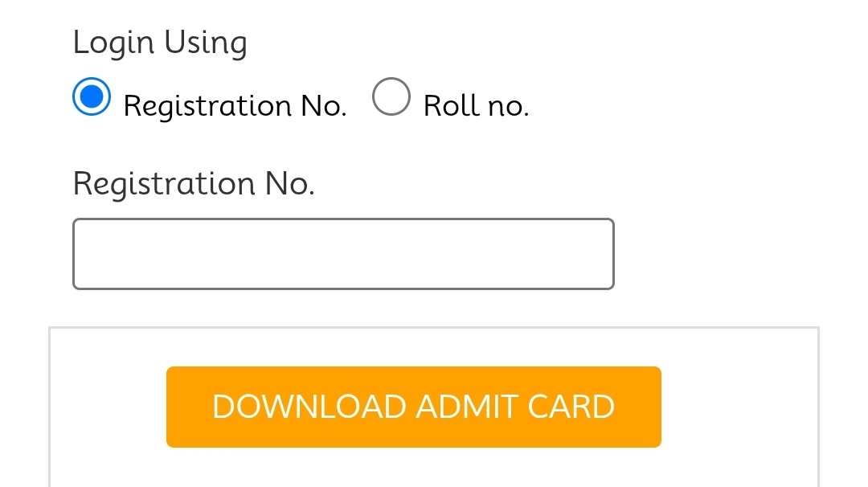Place cursor in the Registration No. textbox
The height and width of the screenshot is (487, 868).
tap(343, 254)
